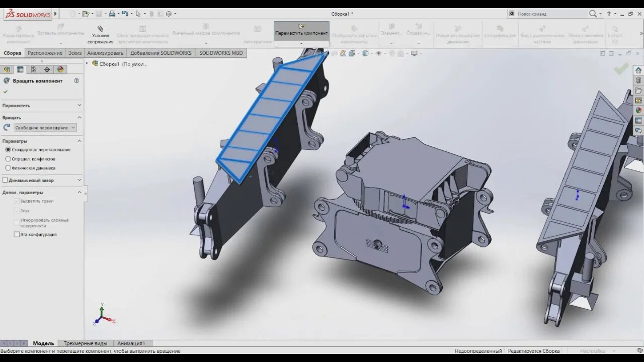The image size is (644, 362).
Task: Open the Анимация1 bottom tab
Action: click(131, 343)
